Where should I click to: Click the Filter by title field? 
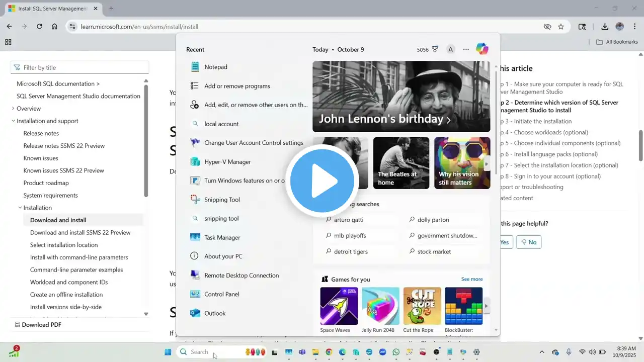coord(79,67)
